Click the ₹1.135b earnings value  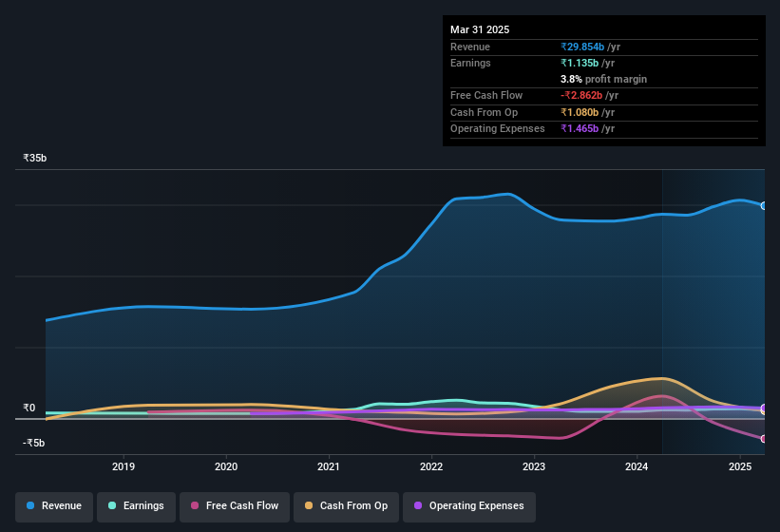(x=580, y=63)
